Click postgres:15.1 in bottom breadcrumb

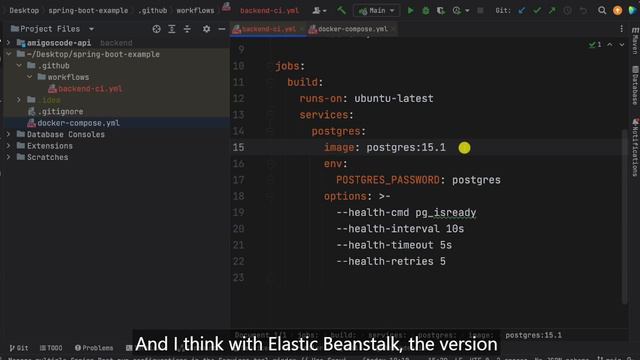(x=533, y=336)
